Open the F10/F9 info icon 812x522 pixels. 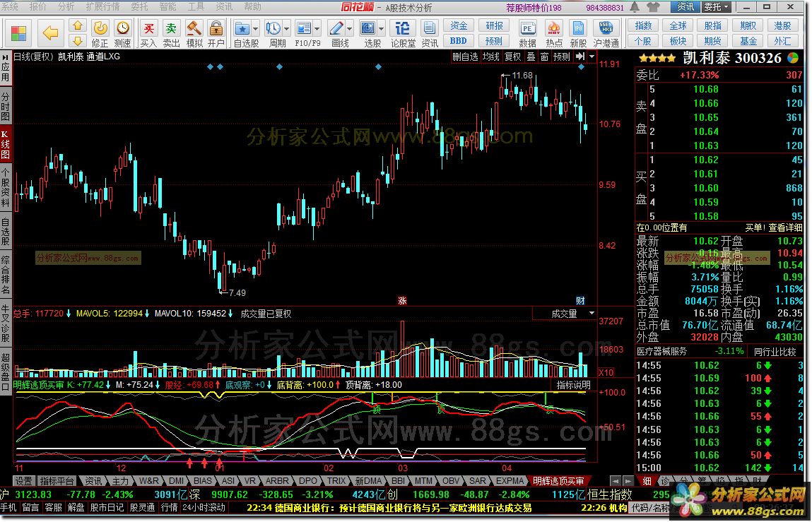(x=304, y=28)
